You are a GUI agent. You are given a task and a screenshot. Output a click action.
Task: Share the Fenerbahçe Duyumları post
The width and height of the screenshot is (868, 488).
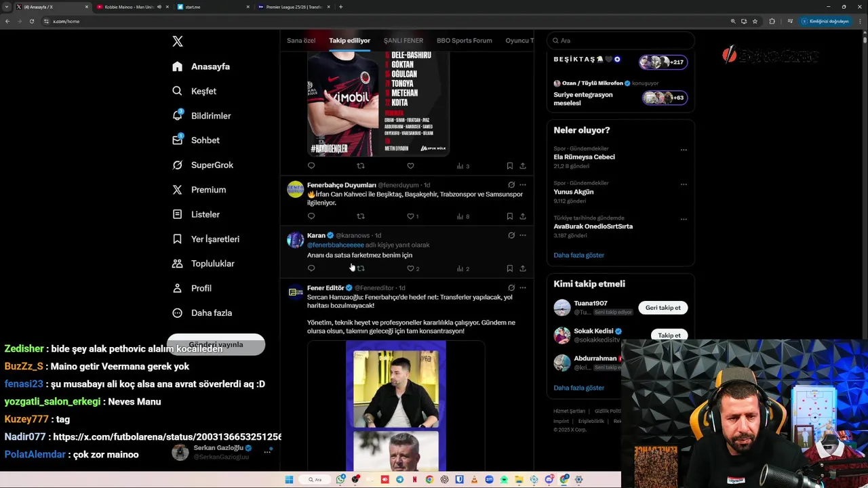point(523,216)
